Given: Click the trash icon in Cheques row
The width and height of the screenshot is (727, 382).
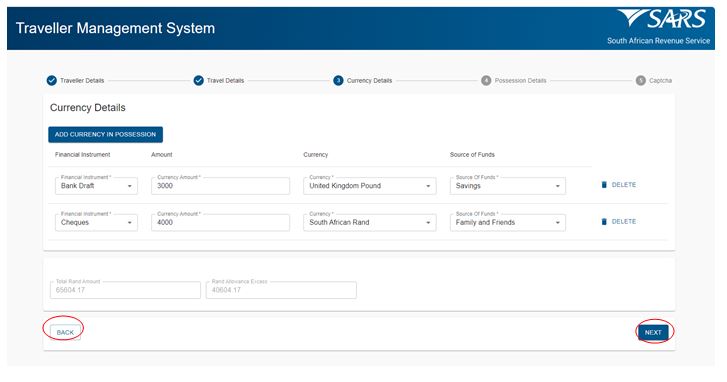Looking at the screenshot, I should (604, 222).
